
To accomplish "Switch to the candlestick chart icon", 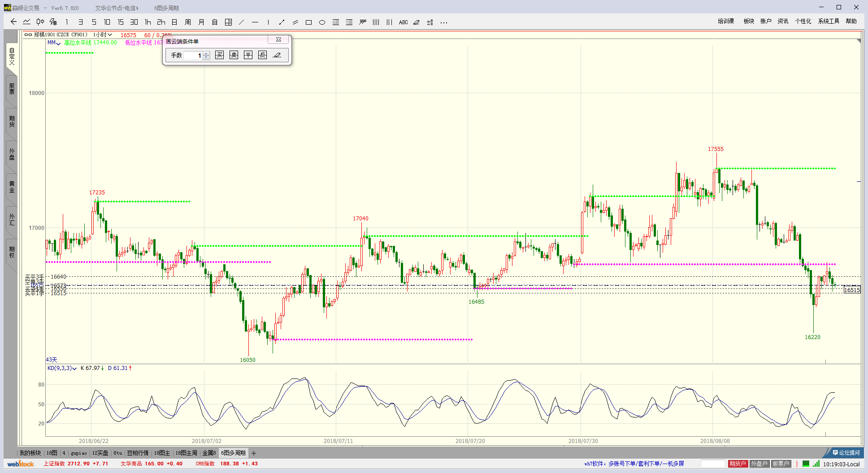I will pos(40,21).
